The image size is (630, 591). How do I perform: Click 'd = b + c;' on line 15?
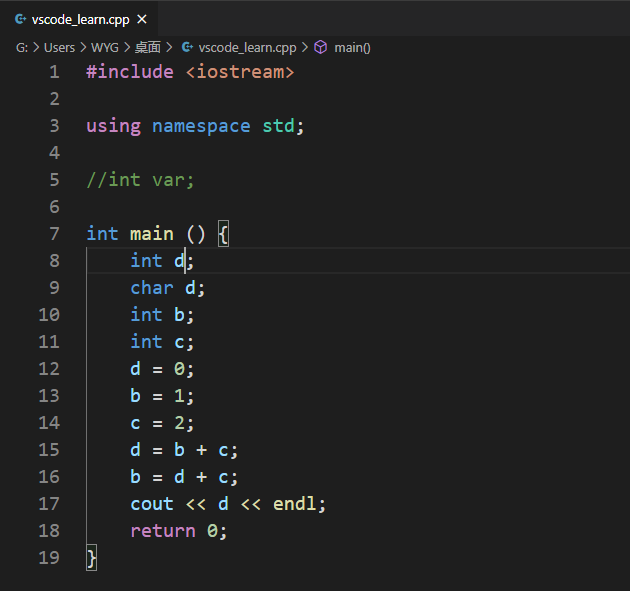click(184, 450)
